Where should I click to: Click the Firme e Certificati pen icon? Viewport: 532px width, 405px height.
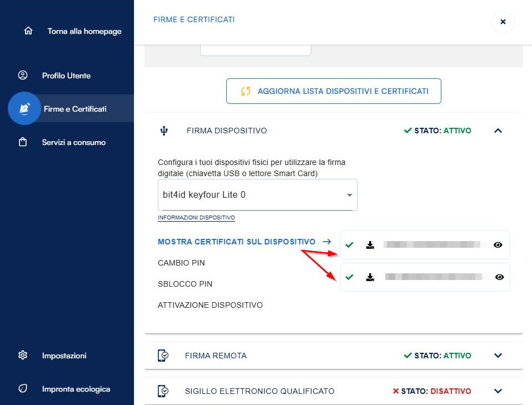coord(24,108)
